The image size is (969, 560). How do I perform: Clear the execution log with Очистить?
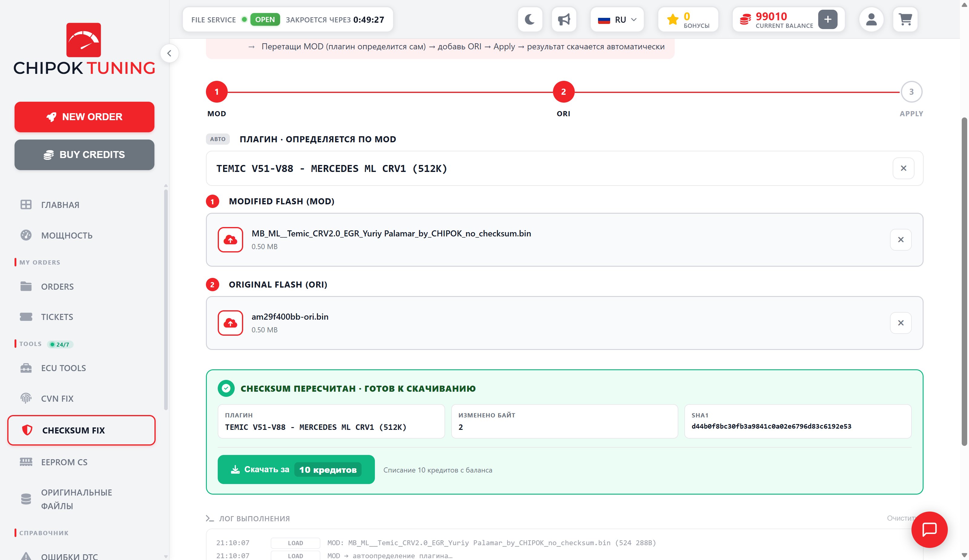point(901,518)
